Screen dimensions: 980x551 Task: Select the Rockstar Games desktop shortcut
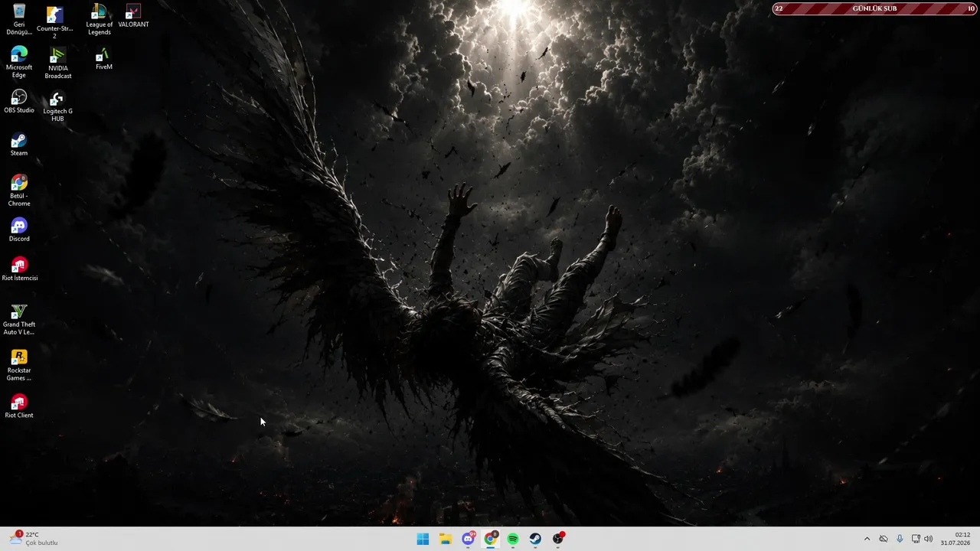pos(19,366)
